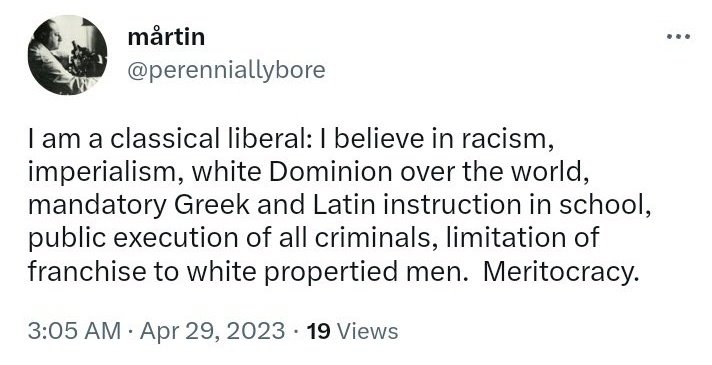This screenshot has height=365, width=712.
Task: Open mårtin's profile picture avatar
Action: (67, 55)
